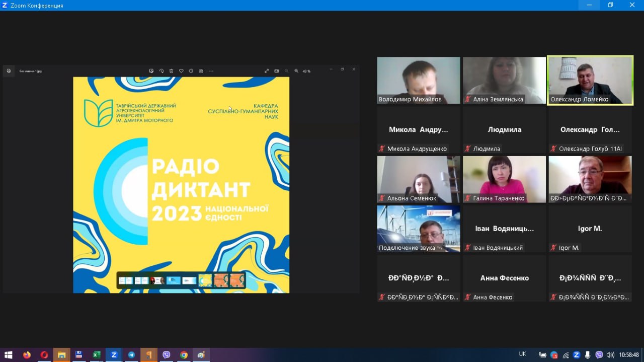The height and width of the screenshot is (362, 644).
Task: Zoom in using the magnifier plus icon
Action: (296, 71)
